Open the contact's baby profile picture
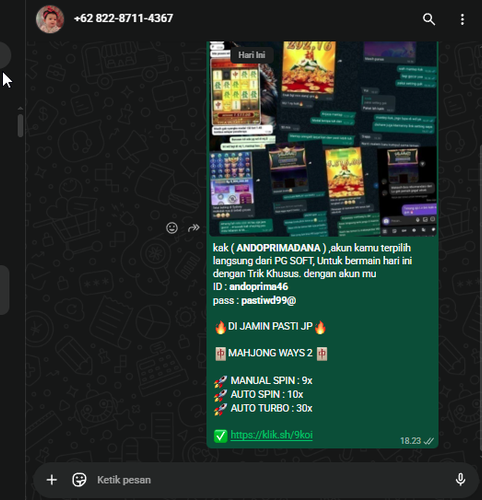 click(50, 19)
